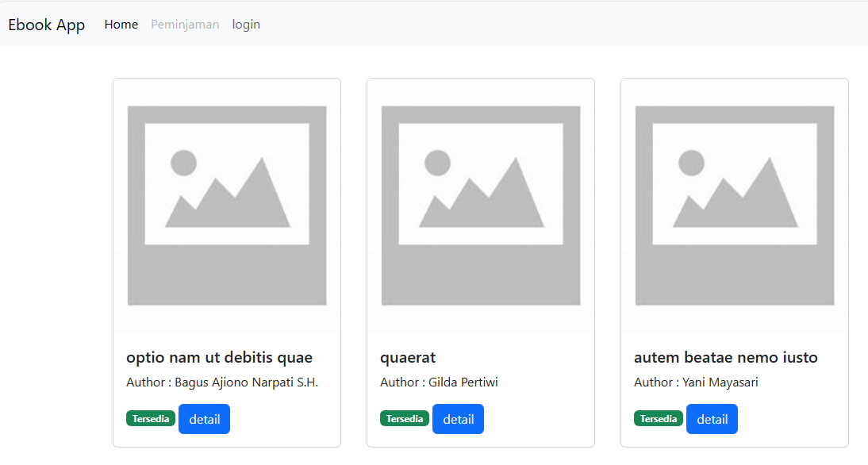Open detail for optio nam ut debitis quae
The image size is (868, 465).
pos(204,419)
